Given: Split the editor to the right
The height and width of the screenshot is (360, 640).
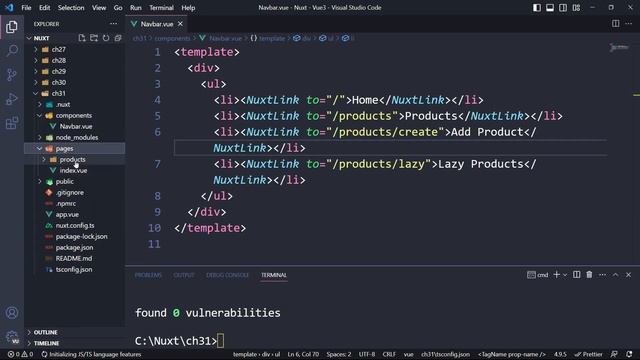Looking at the screenshot, I should (616, 24).
